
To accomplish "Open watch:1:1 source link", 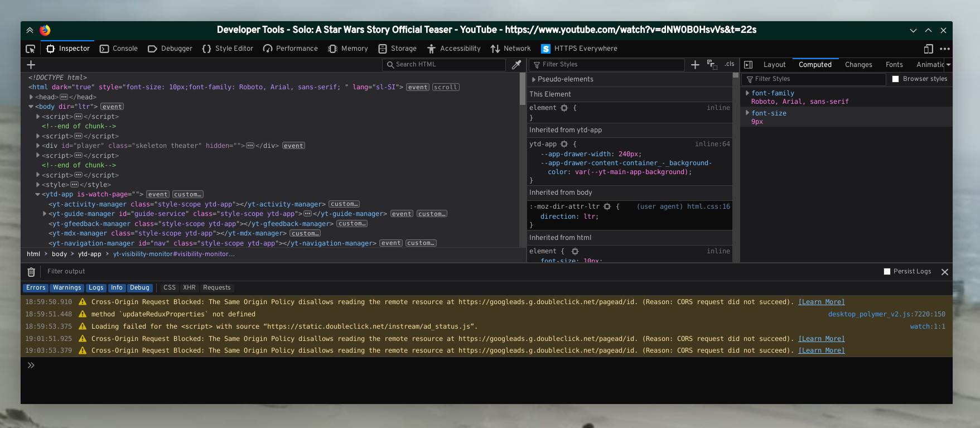I will pos(928,326).
